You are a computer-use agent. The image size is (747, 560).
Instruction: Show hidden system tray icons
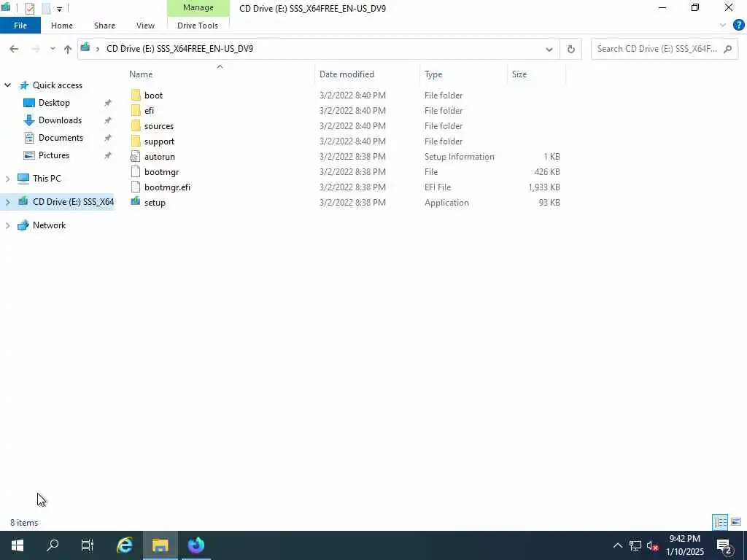617,545
